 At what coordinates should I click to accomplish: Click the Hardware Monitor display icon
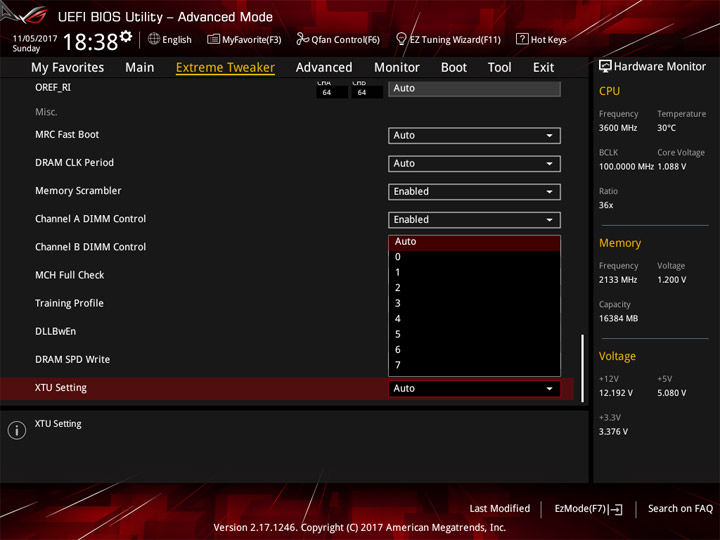click(x=605, y=66)
